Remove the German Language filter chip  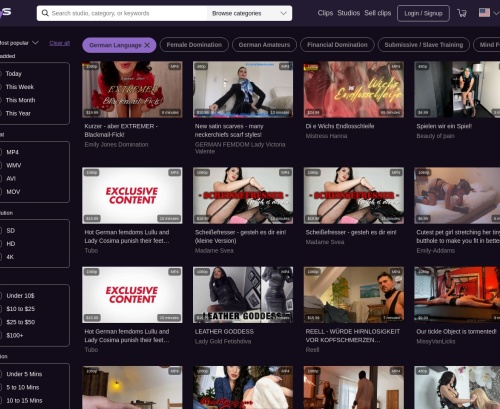147,45
